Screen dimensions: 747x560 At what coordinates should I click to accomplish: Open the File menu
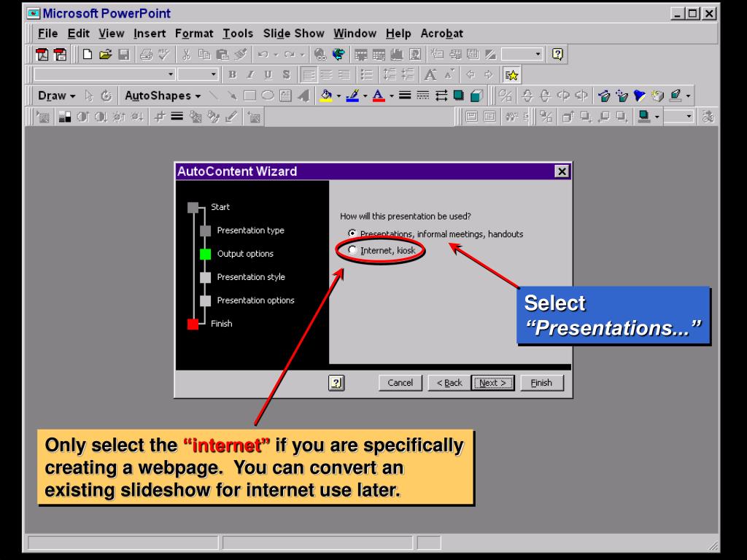47,34
